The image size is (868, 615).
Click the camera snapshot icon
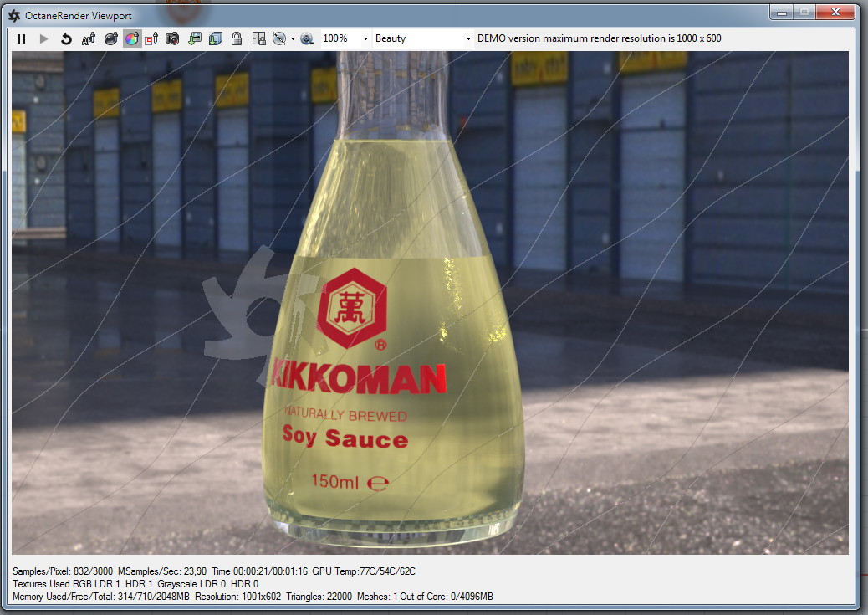172,38
